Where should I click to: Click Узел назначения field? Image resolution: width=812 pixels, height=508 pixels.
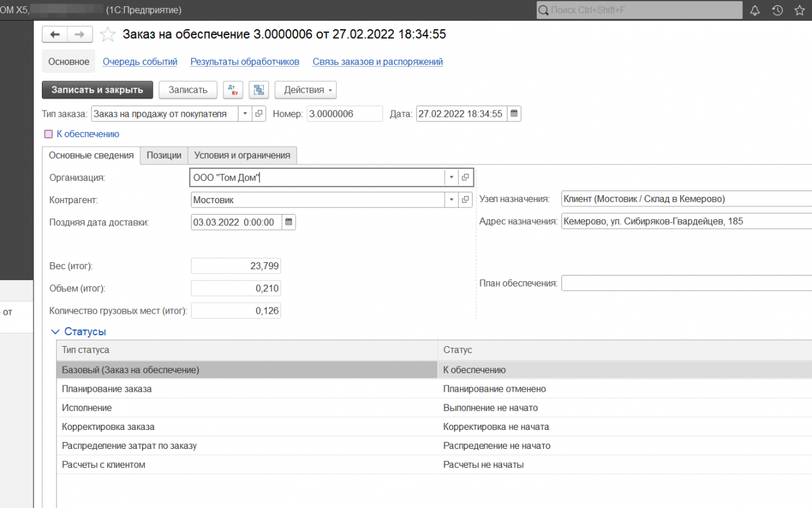click(x=686, y=199)
